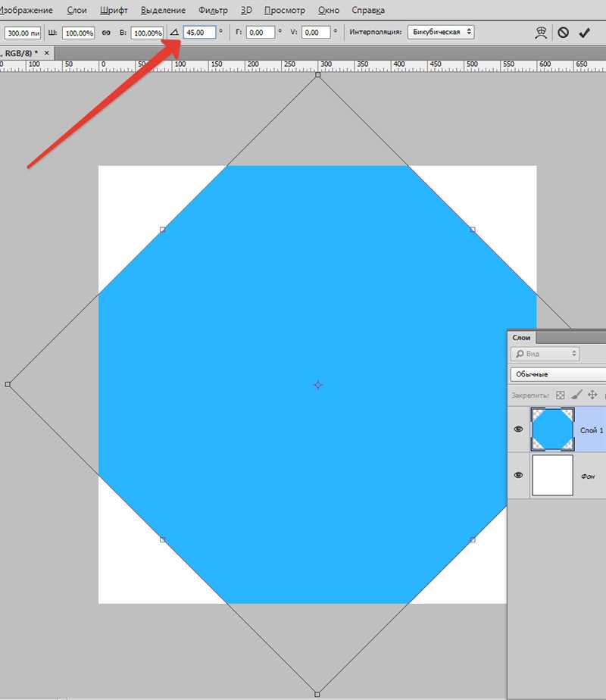Click the bottom corner transform handle

(317, 694)
